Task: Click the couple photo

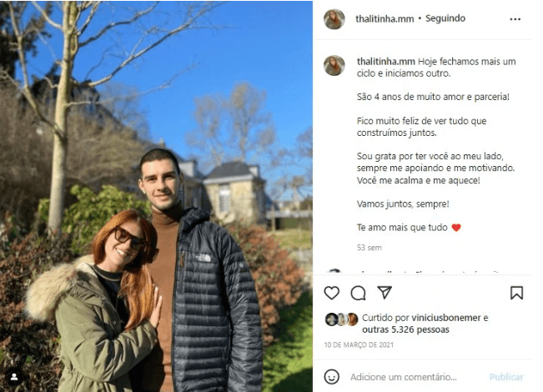Action: (156, 196)
